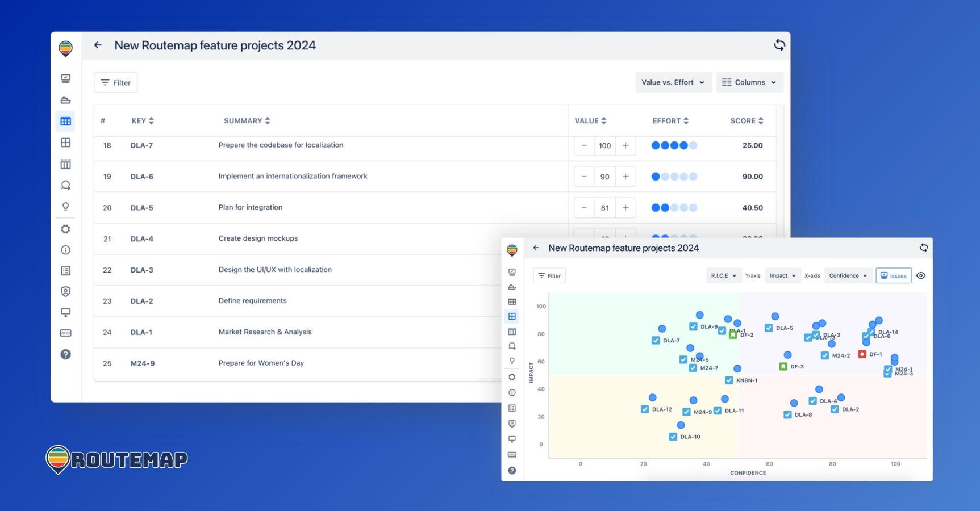Viewport: 980px width, 511px height.
Task: Click the Filter button in the table view
Action: 116,83
